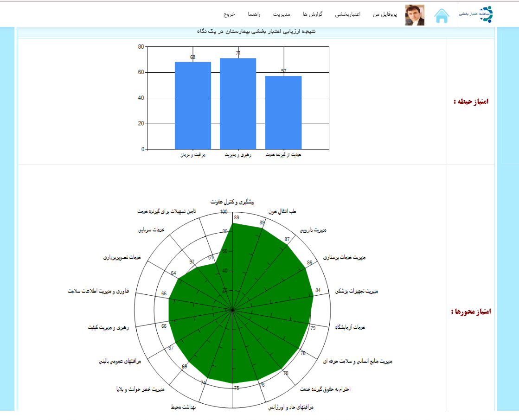Screen dimensions: 519x420
Task: Click the value 71 above the middle bar
Action: tap(238, 53)
